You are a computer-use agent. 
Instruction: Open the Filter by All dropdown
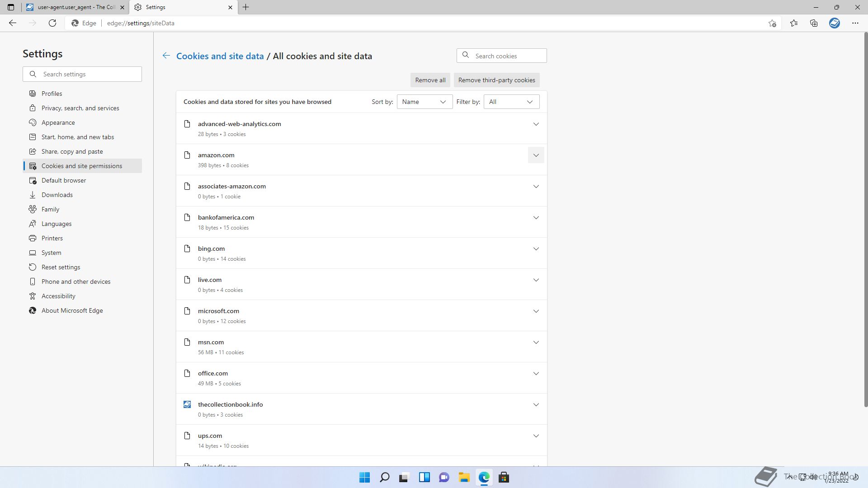pyautogui.click(x=511, y=102)
